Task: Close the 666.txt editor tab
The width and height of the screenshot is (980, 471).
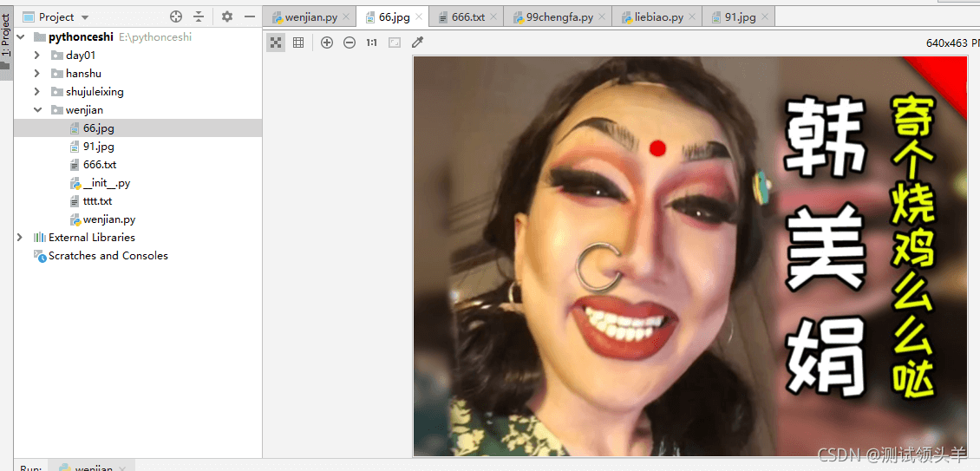Action: click(x=493, y=17)
